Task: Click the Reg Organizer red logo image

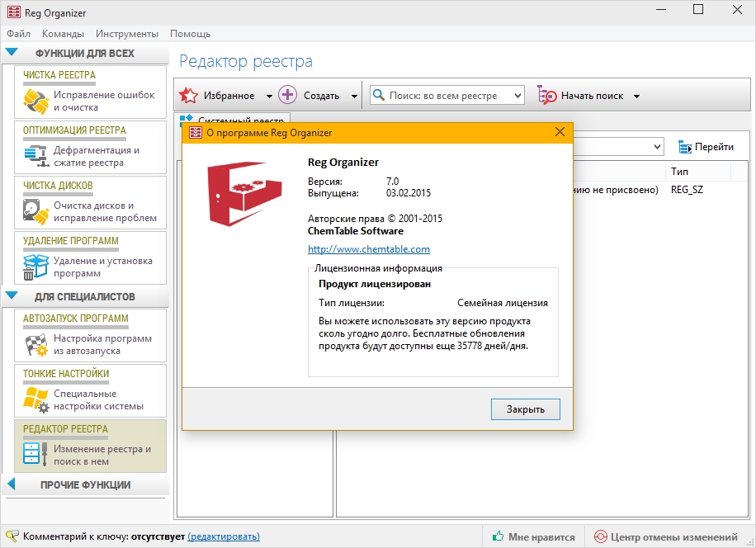Action: click(x=244, y=194)
